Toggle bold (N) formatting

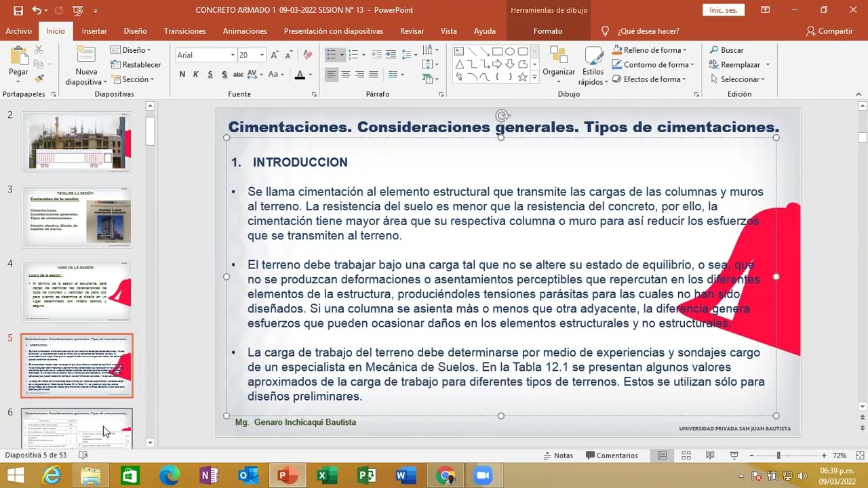182,75
